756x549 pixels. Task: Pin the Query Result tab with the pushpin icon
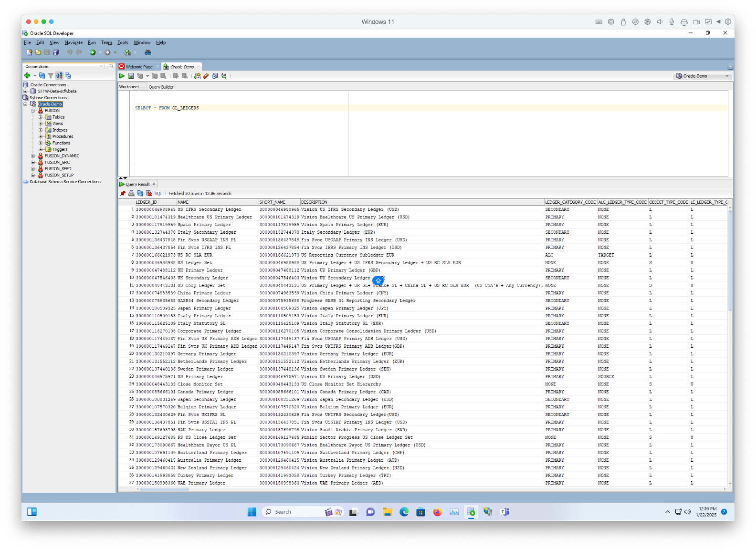pos(123,194)
